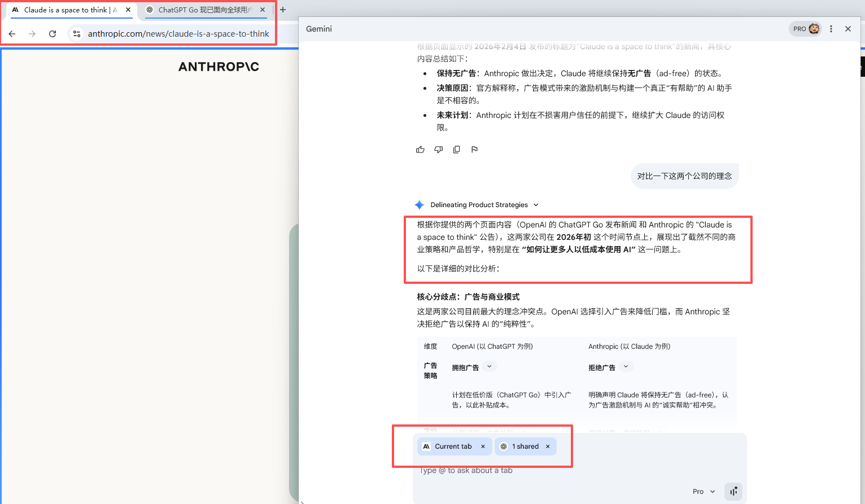
Task: Click the 广告策略 row label
Action: tap(430, 370)
